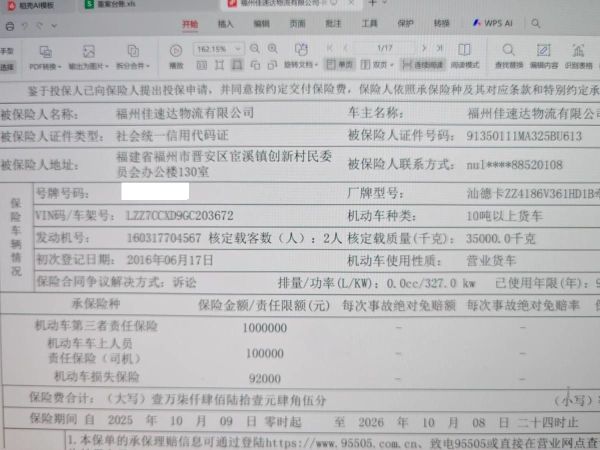This screenshot has width=600, height=450.
Task: Click the text 营业货车
Action: [491, 261]
